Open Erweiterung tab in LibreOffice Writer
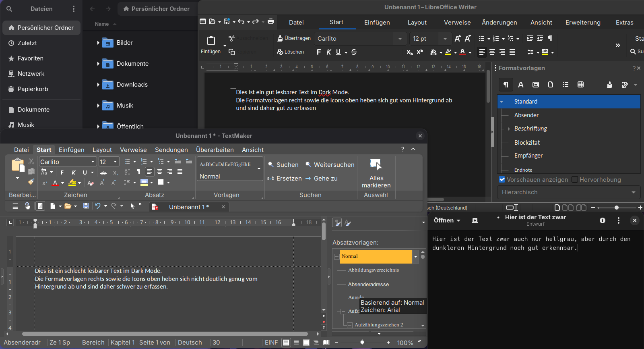This screenshot has width=644, height=349. (x=583, y=23)
